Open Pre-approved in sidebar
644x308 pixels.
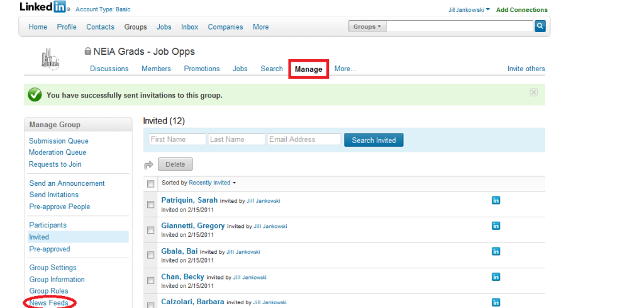pyautogui.click(x=50, y=249)
